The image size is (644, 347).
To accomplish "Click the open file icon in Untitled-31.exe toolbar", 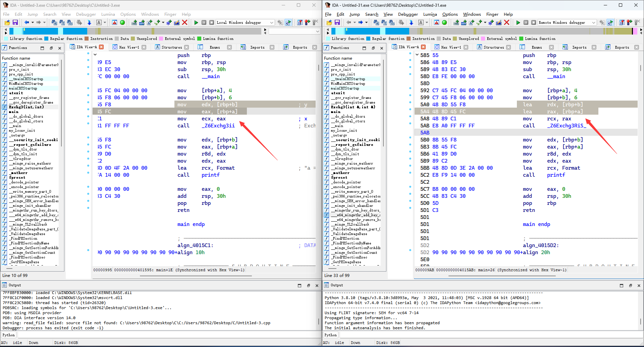I will click(x=329, y=22).
